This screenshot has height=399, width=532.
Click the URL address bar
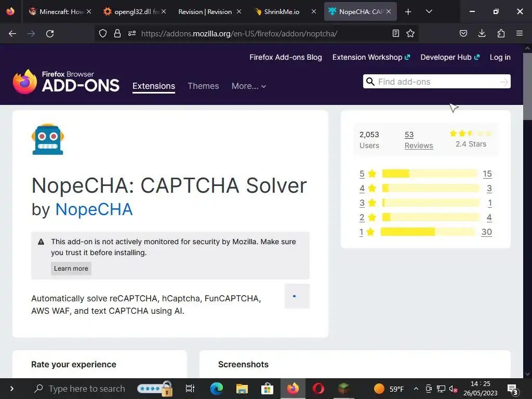pyautogui.click(x=256, y=34)
